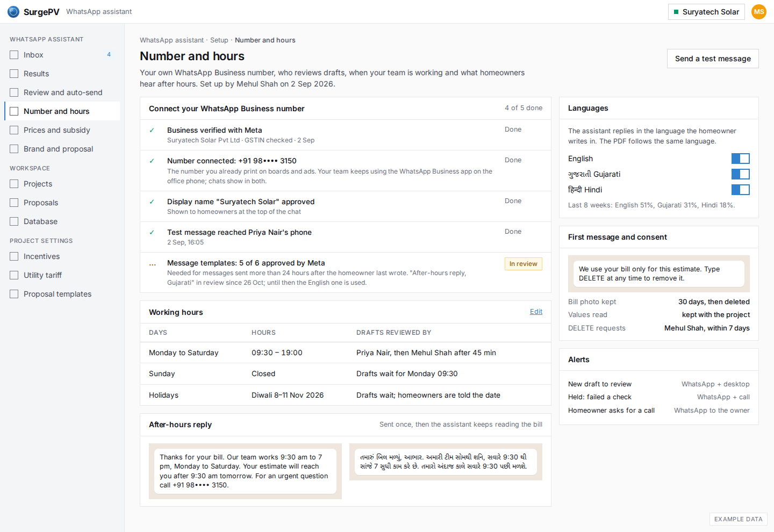Click the Results sidebar icon
Viewport: 774px width, 532px height.
[x=14, y=74]
